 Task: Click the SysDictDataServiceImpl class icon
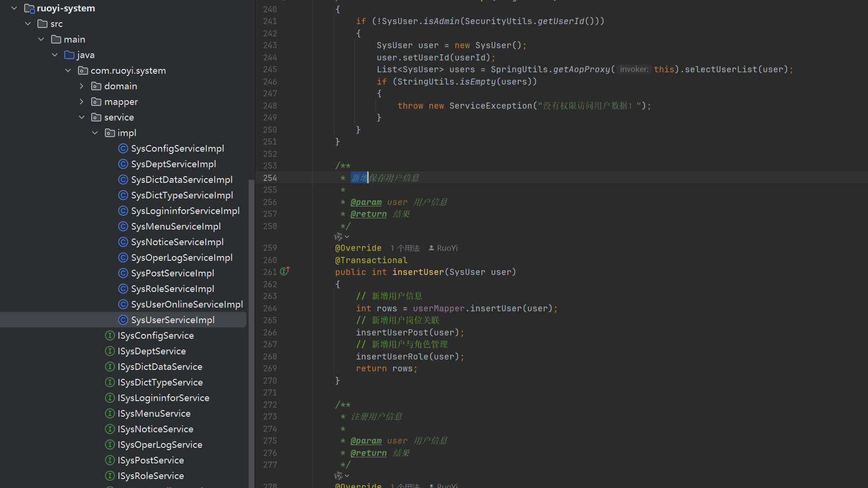tap(123, 180)
